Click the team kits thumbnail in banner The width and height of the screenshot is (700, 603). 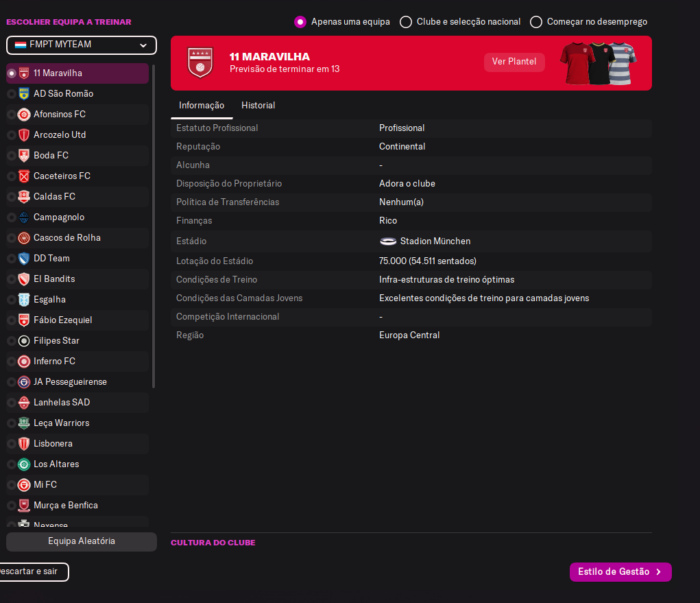click(x=599, y=63)
